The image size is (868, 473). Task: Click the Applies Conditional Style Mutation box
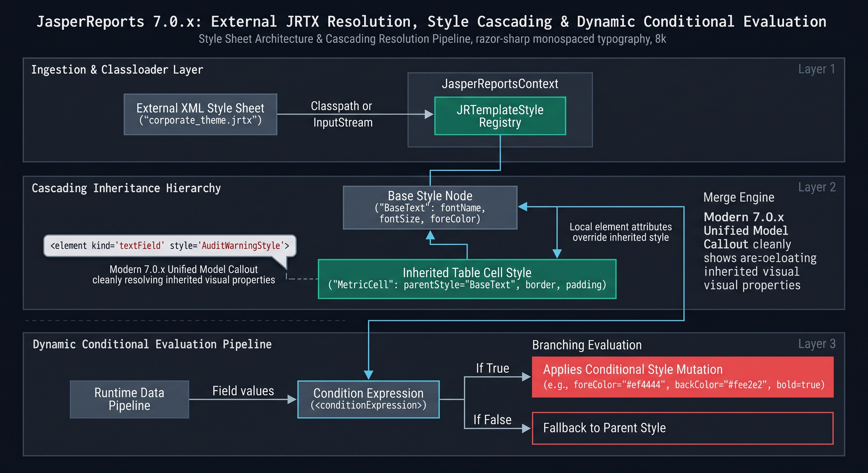pyautogui.click(x=683, y=377)
